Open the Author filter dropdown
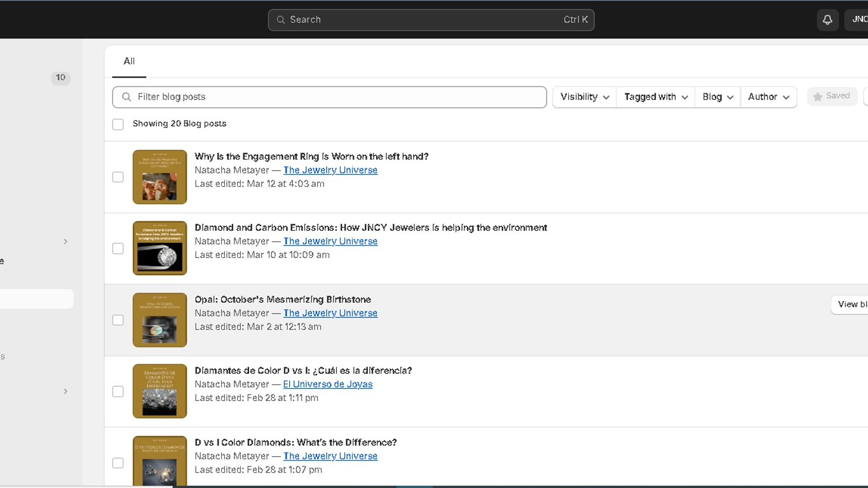The image size is (868, 488). click(x=768, y=97)
